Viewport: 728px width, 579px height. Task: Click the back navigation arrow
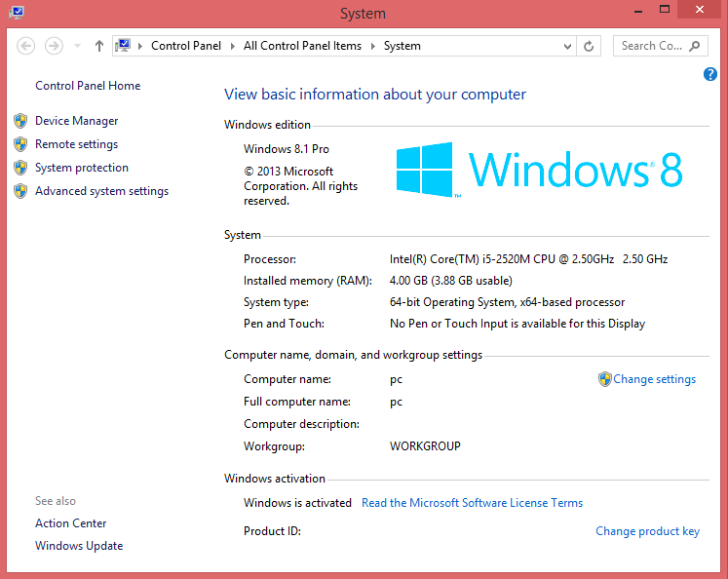(x=26, y=46)
